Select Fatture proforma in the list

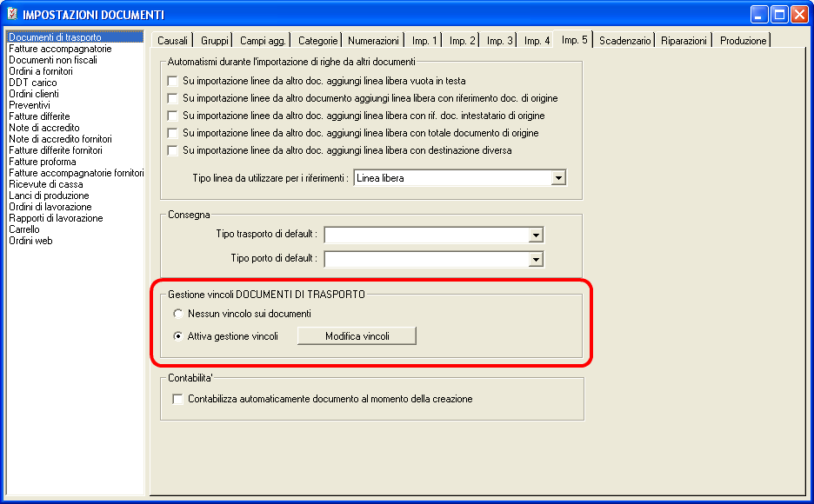pyautogui.click(x=76, y=162)
